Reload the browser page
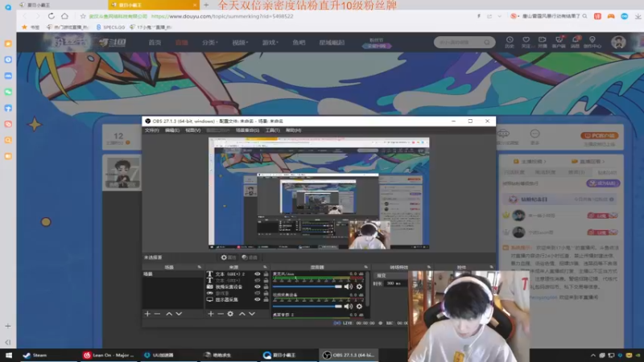The width and height of the screenshot is (644, 362). pos(51,16)
